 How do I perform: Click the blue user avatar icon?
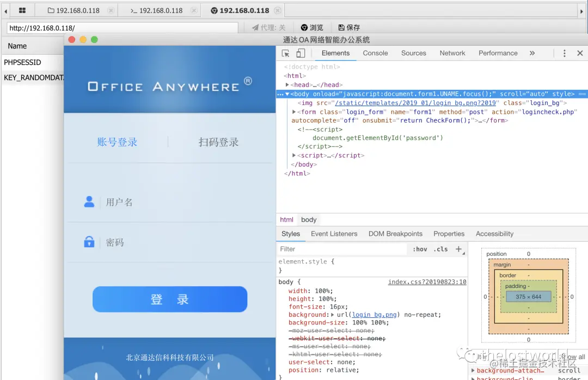[x=89, y=202]
